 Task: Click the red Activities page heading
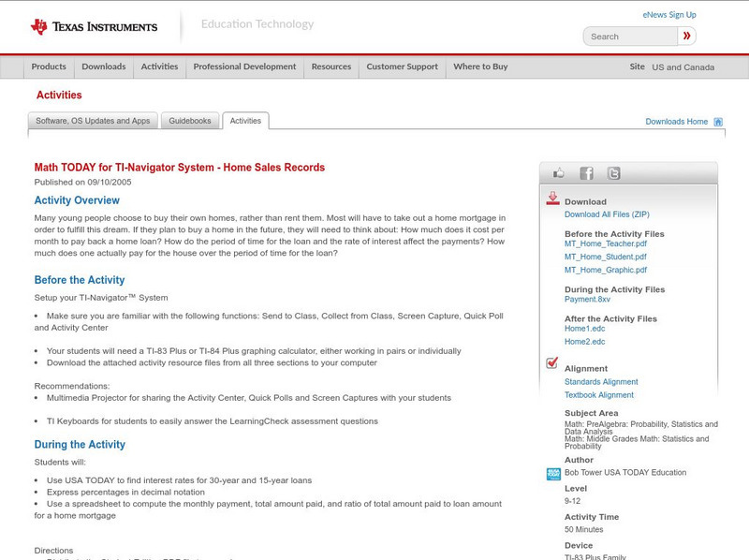[59, 96]
